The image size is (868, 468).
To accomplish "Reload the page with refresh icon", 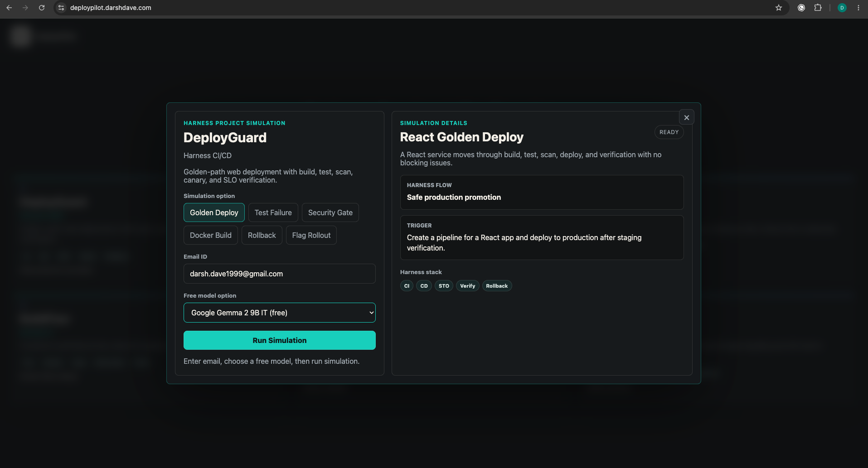I will [42, 8].
